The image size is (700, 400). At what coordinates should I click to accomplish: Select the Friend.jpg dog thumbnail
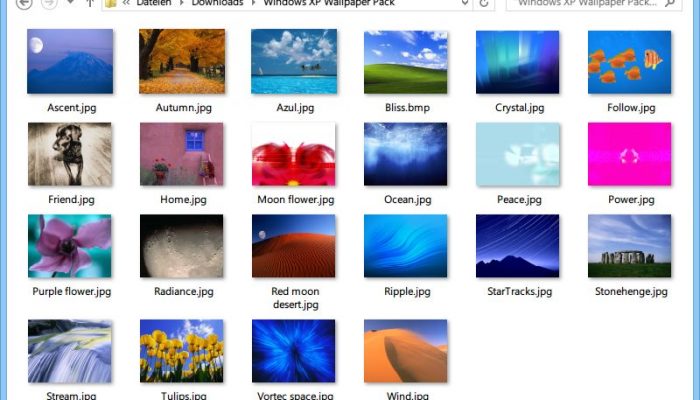(70, 154)
